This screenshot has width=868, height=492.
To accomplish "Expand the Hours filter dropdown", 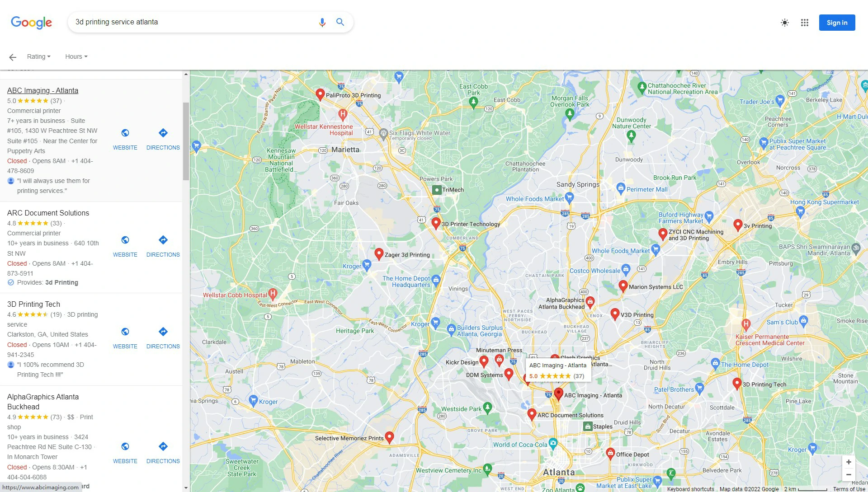I will [75, 56].
